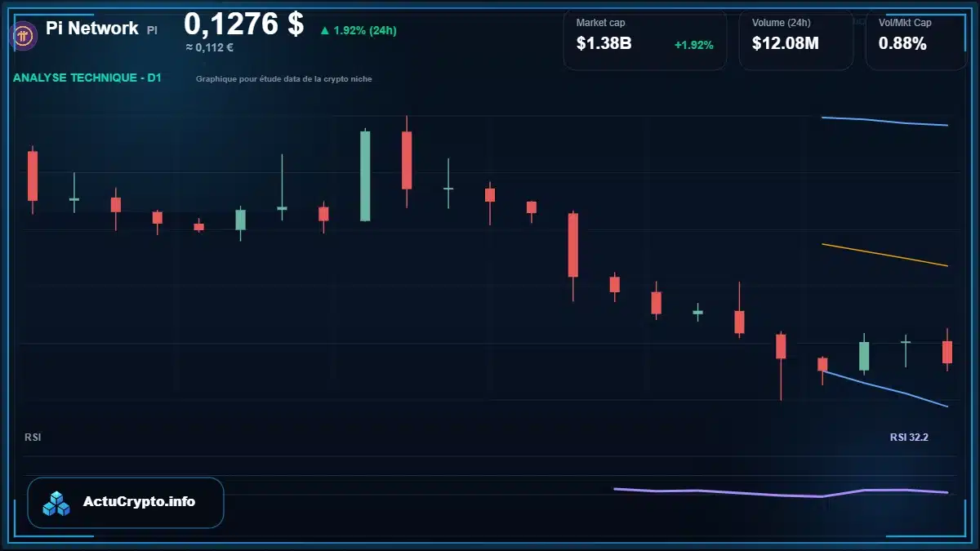
Task: Click the Pi Network coin logo
Action: [x=22, y=35]
